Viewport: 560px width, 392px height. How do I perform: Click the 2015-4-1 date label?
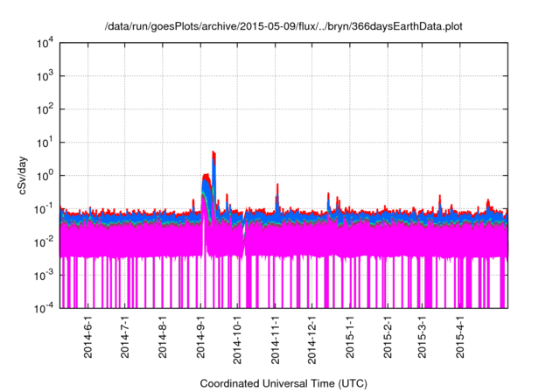coord(460,337)
